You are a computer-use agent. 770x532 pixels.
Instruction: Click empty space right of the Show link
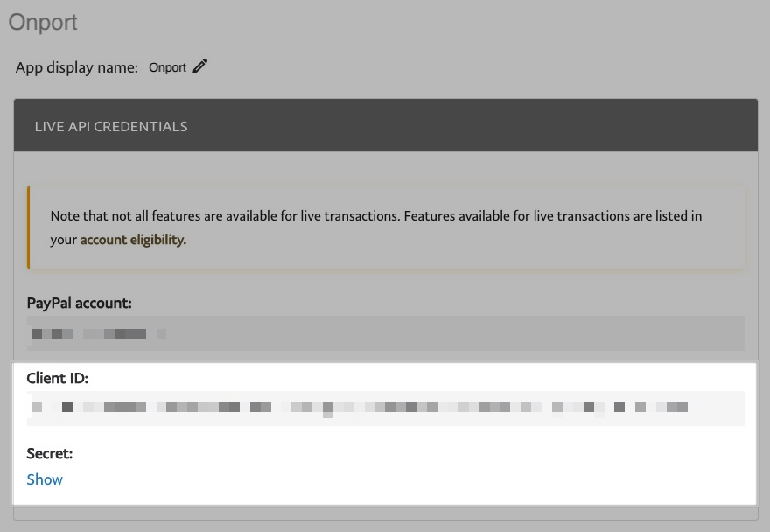coord(350,479)
